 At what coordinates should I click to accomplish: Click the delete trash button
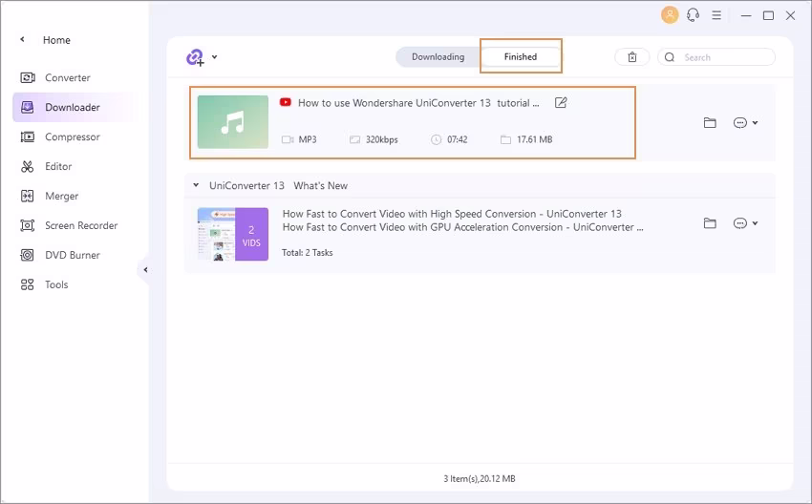[x=632, y=57]
